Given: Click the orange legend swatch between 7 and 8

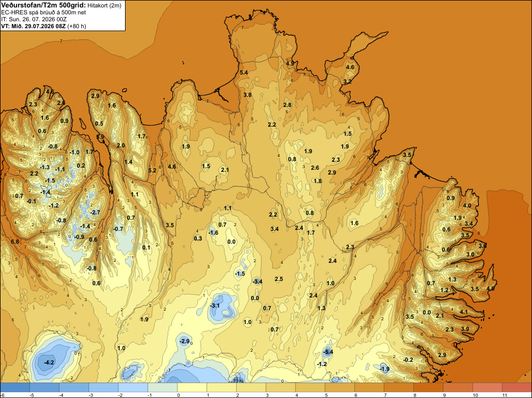Looking at the screenshot, I should 399,387.
